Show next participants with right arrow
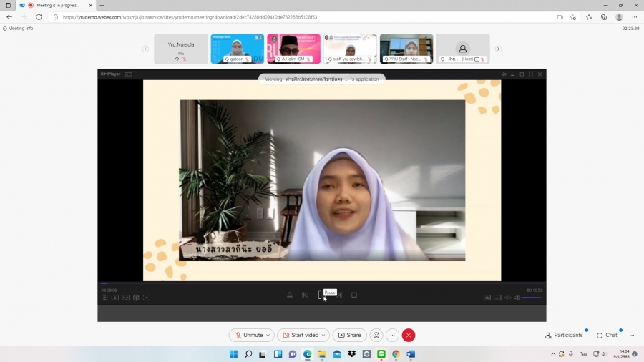Image resolution: width=644 pixels, height=362 pixels. pos(498,49)
